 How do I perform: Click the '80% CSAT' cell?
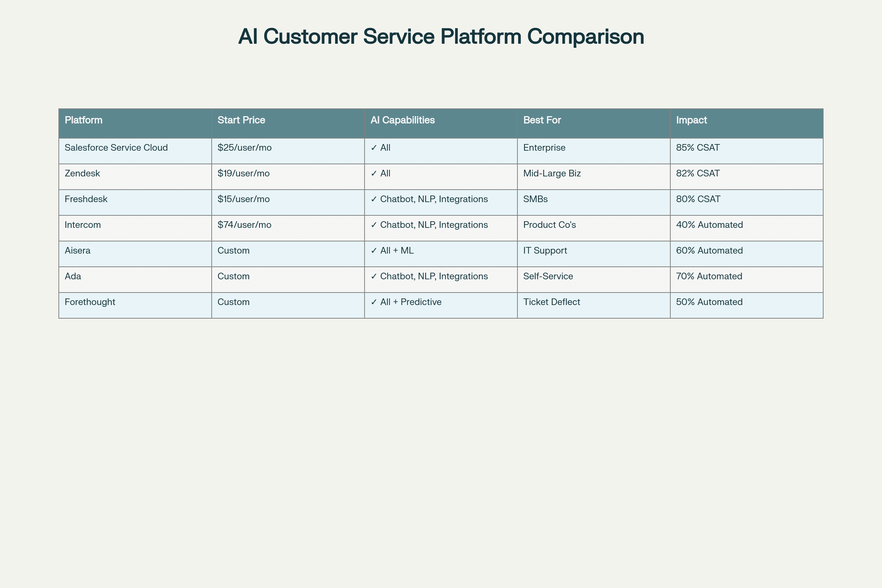pos(747,202)
